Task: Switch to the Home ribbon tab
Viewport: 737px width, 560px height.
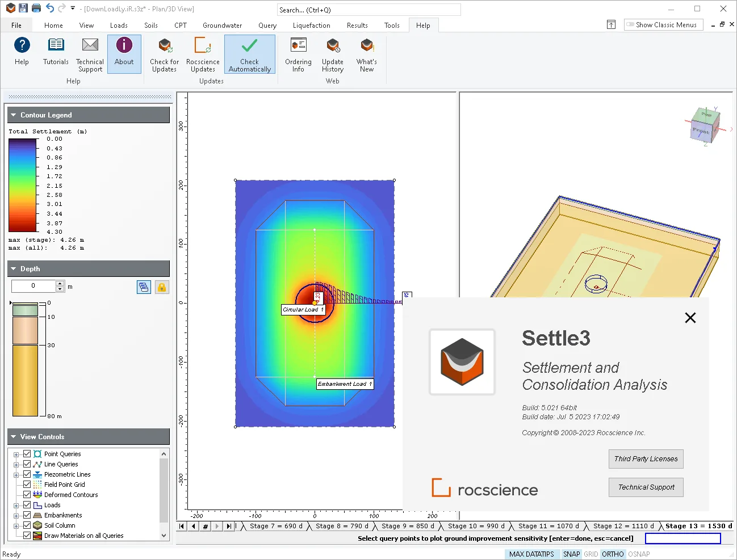Action: 53,26
